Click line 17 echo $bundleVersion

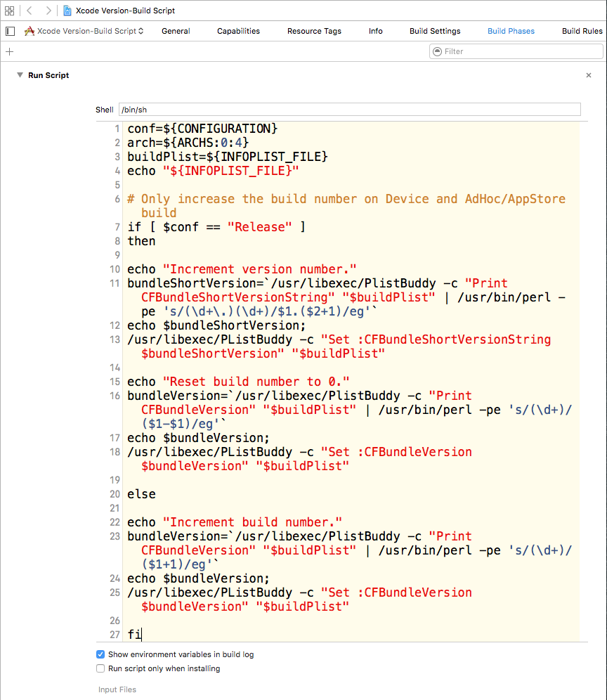tap(199, 438)
